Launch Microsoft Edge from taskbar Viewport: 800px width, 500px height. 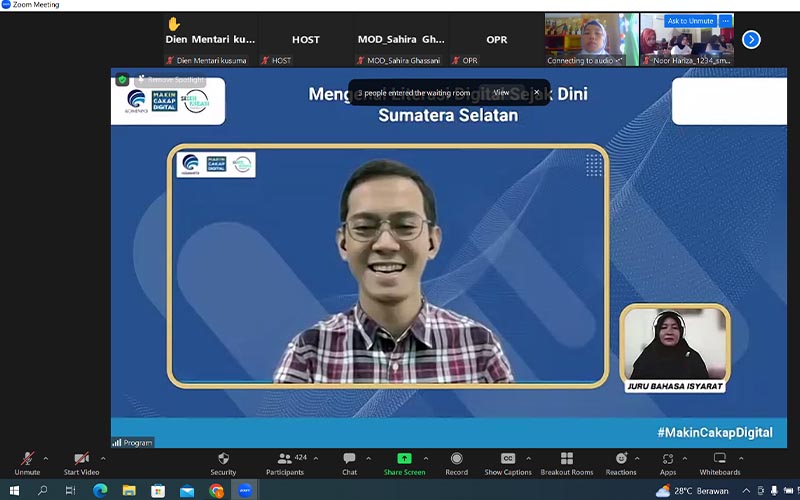click(100, 491)
